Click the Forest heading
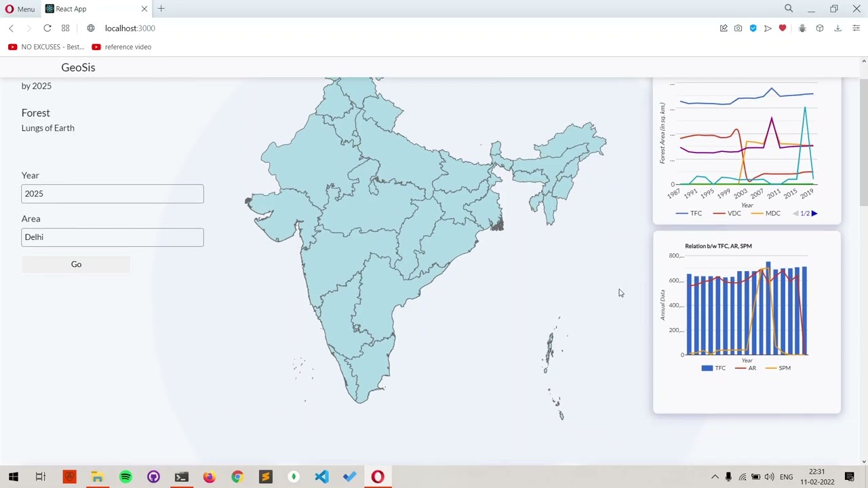 coord(35,113)
